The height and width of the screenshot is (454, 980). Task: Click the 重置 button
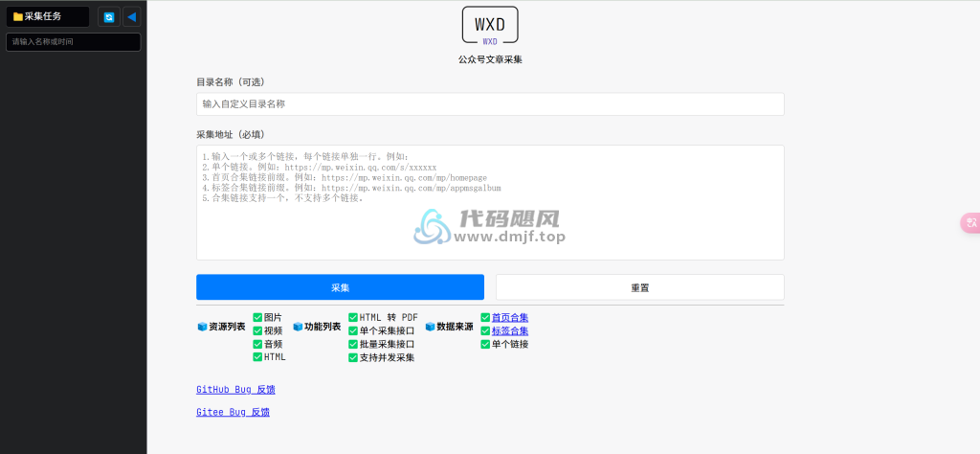(640, 287)
